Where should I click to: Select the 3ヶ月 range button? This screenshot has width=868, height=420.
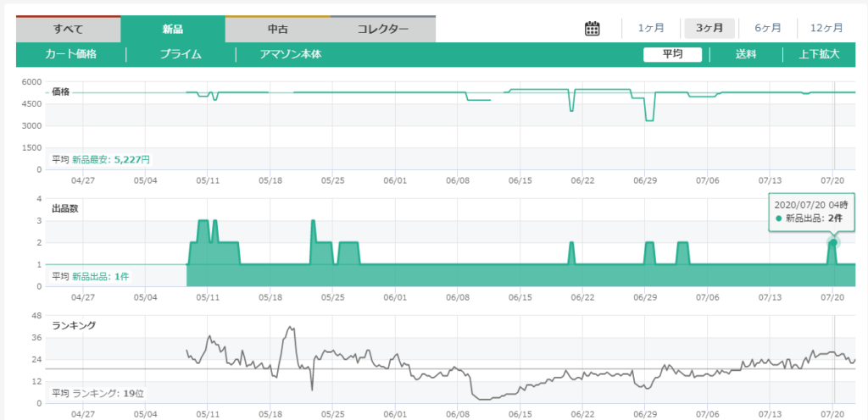point(709,28)
